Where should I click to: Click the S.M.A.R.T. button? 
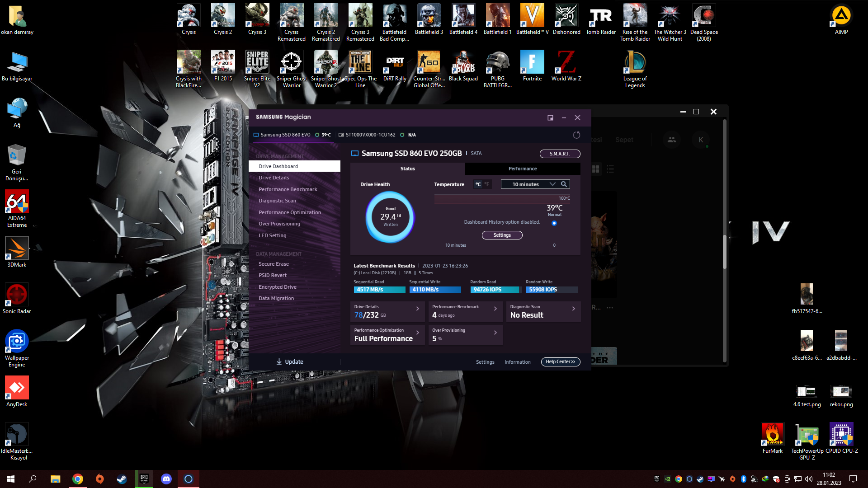pos(559,154)
